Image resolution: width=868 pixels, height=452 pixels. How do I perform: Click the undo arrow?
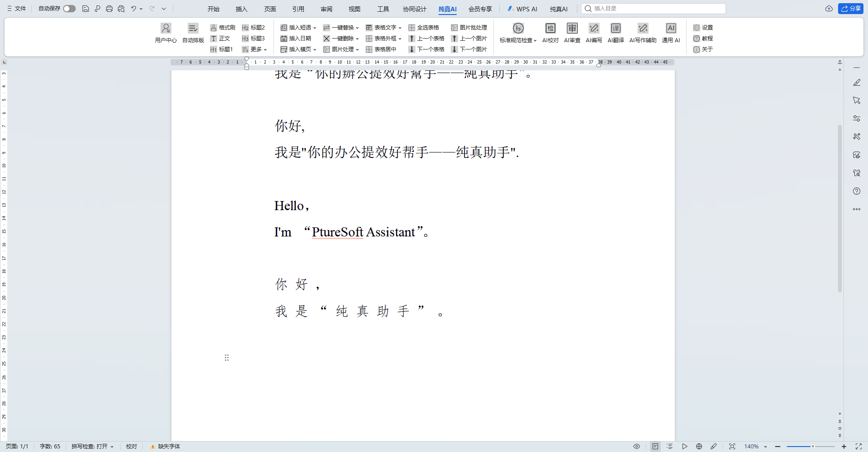tap(133, 9)
